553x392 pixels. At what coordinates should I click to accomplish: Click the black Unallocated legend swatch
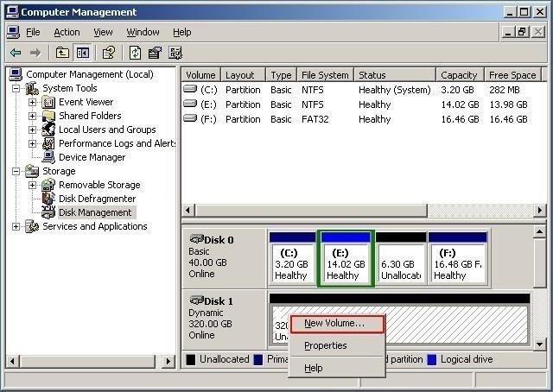[190, 359]
